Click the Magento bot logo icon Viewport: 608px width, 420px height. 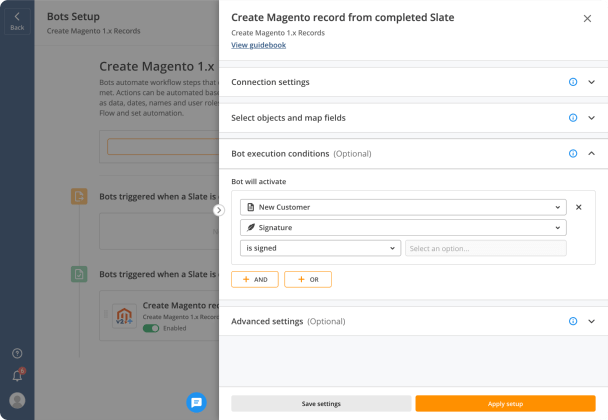pyautogui.click(x=124, y=316)
